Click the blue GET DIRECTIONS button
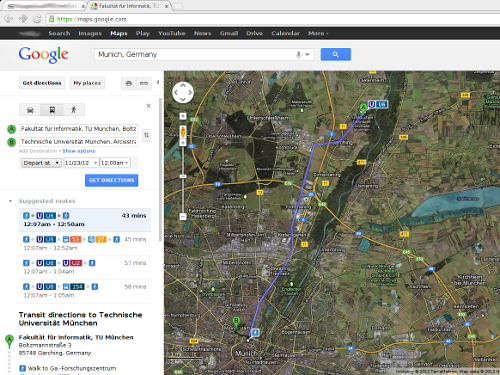This screenshot has width=500, height=375. [x=111, y=180]
